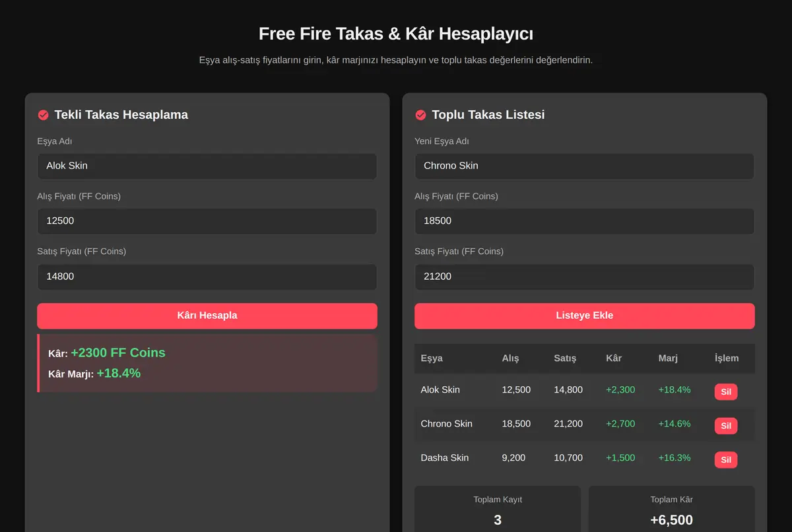Click the check icon beside Tekli Takas Hesaplama
This screenshot has width=792, height=532.
(43, 115)
